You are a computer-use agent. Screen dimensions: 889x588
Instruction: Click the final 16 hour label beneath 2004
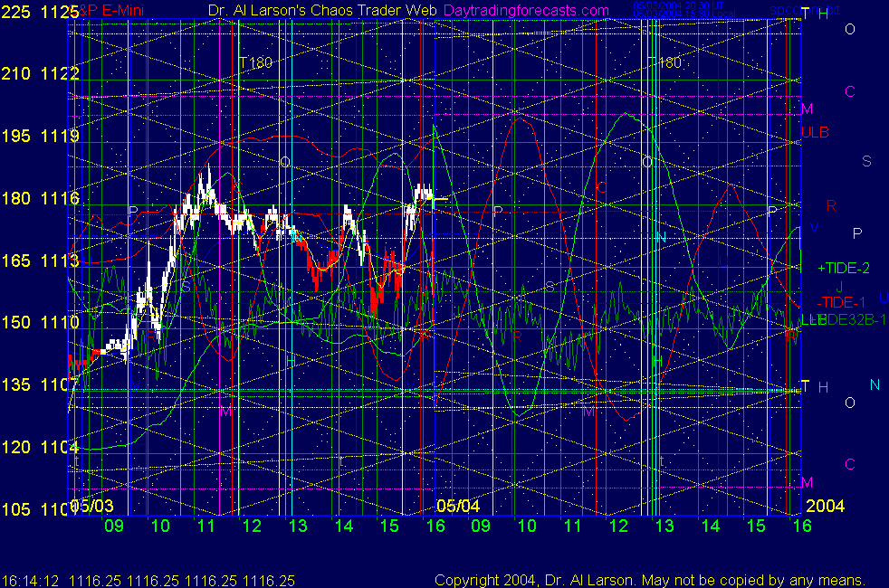coord(802,526)
